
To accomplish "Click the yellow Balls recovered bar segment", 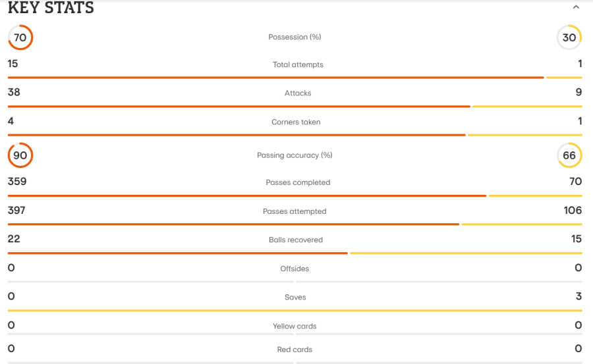I will [x=466, y=253].
